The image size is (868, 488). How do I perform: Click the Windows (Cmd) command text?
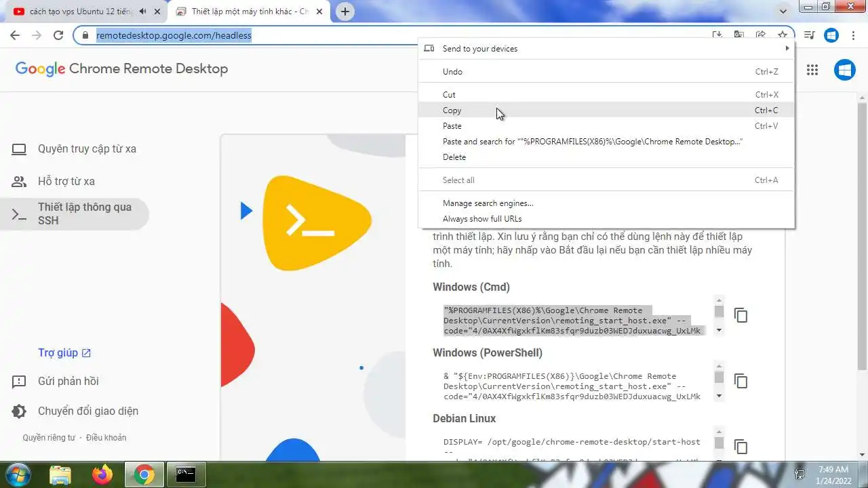tap(574, 321)
